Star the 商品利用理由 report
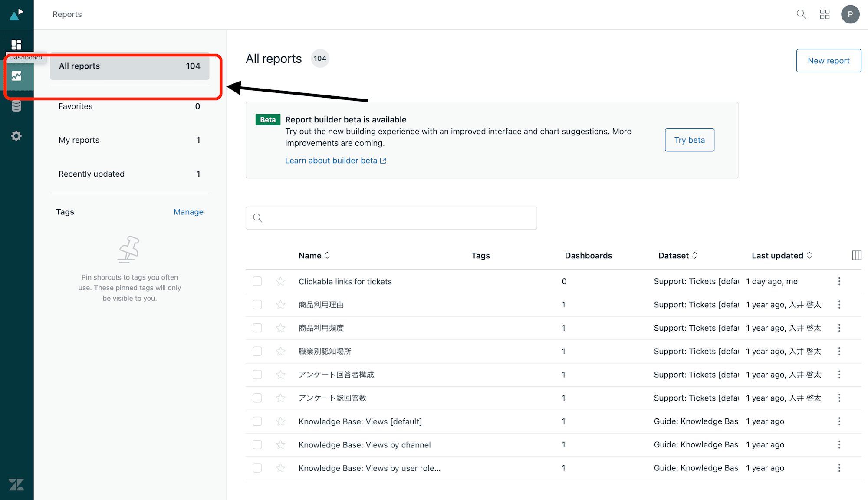Image resolution: width=868 pixels, height=500 pixels. (x=280, y=305)
